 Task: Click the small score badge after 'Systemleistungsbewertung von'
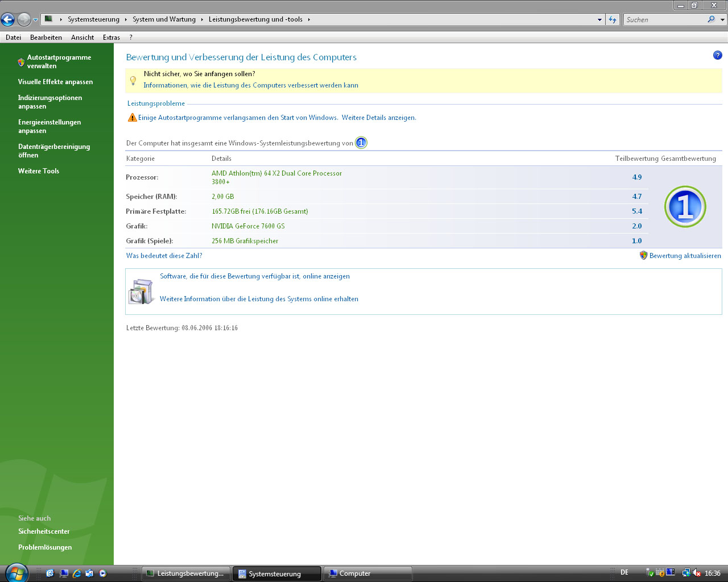point(361,143)
